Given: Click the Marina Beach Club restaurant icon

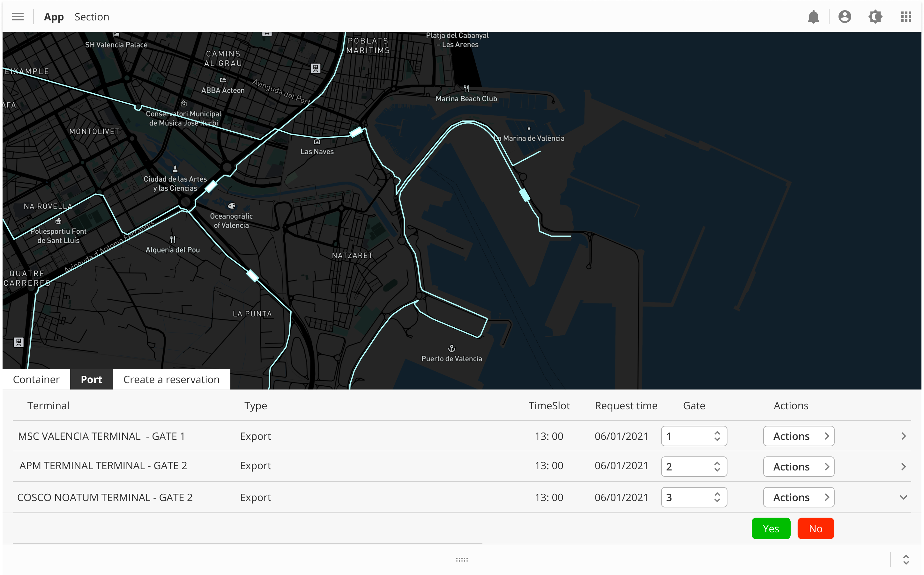Looking at the screenshot, I should pos(466,89).
